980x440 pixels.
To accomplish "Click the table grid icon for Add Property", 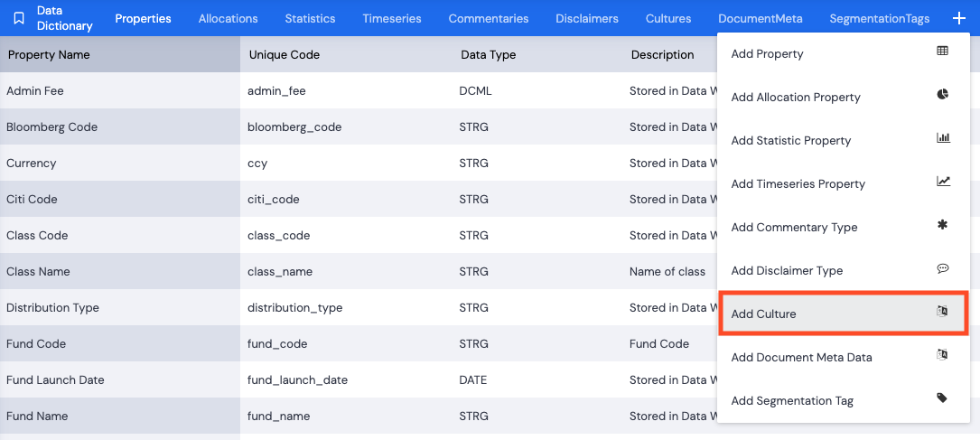I will click(942, 51).
